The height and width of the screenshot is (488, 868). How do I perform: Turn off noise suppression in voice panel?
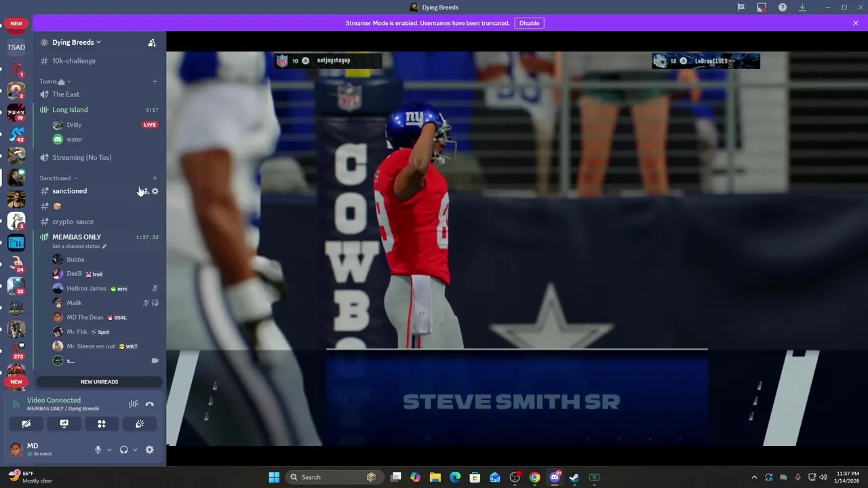(134, 404)
